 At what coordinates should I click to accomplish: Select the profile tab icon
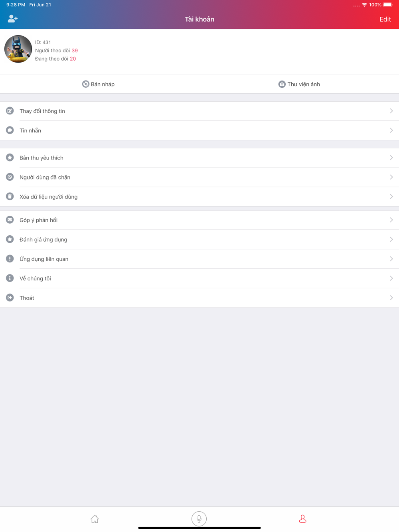click(x=303, y=519)
